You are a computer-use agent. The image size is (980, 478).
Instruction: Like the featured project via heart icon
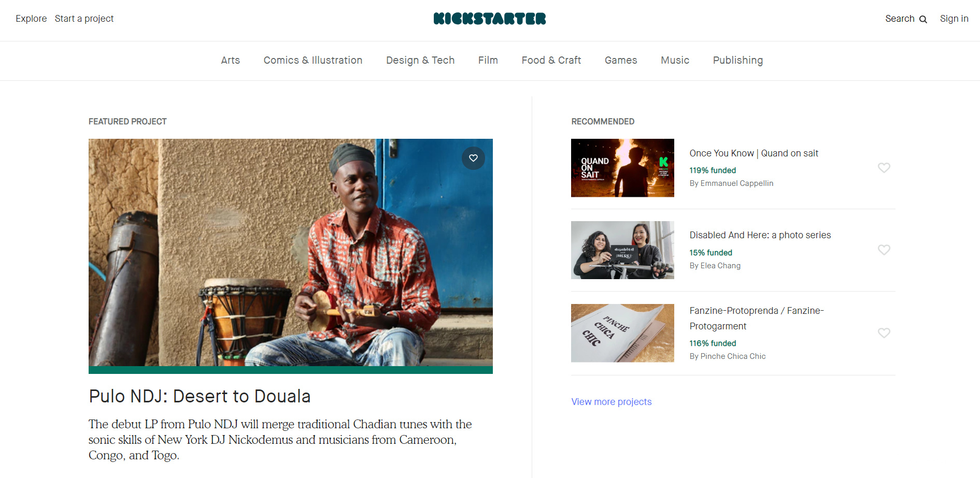(x=473, y=158)
